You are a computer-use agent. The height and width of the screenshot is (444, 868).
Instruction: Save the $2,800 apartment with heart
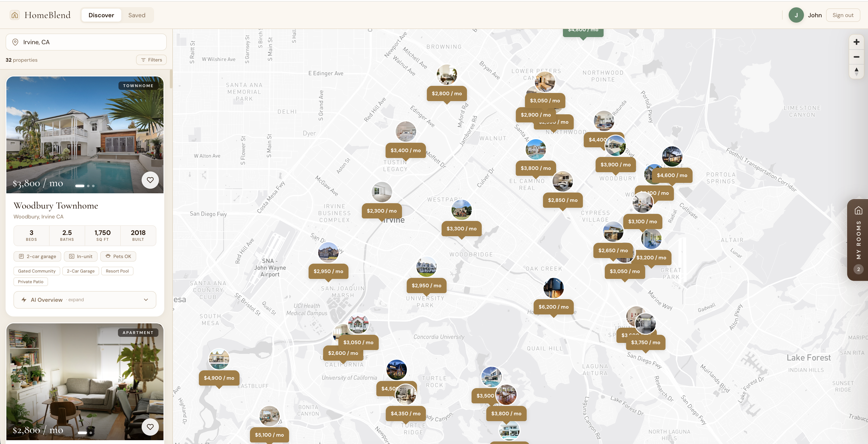click(150, 427)
